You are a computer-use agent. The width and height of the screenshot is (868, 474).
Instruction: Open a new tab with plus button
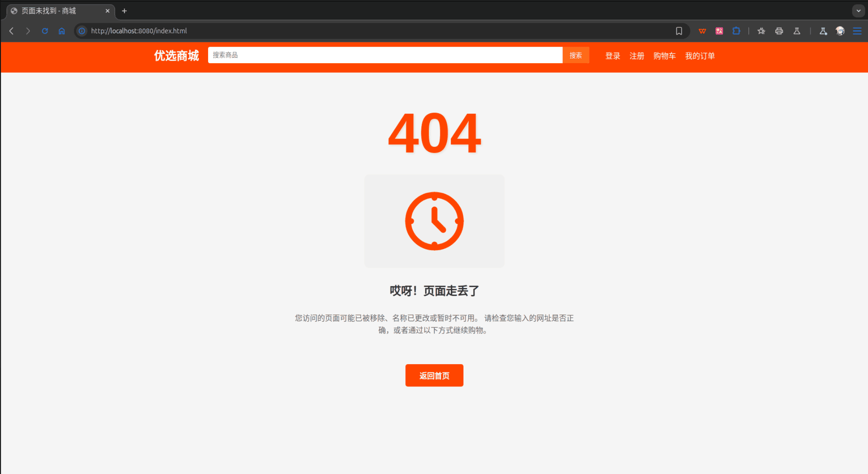[124, 11]
